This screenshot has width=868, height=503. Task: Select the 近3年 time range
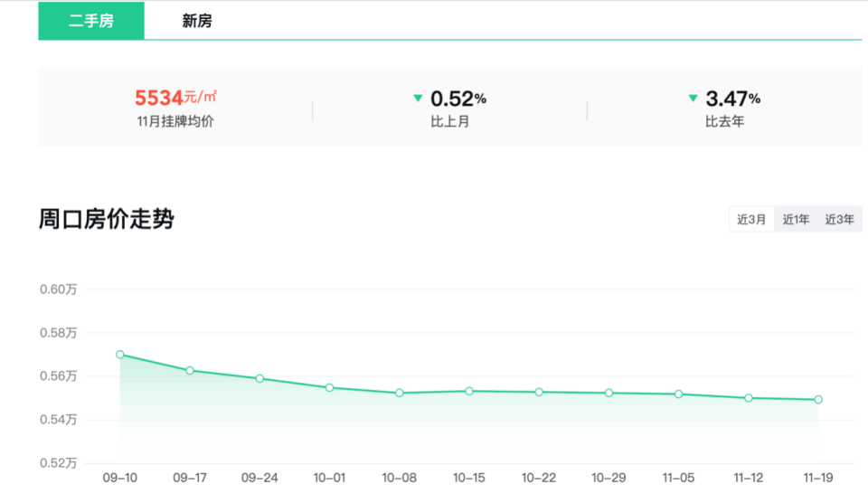(839, 219)
